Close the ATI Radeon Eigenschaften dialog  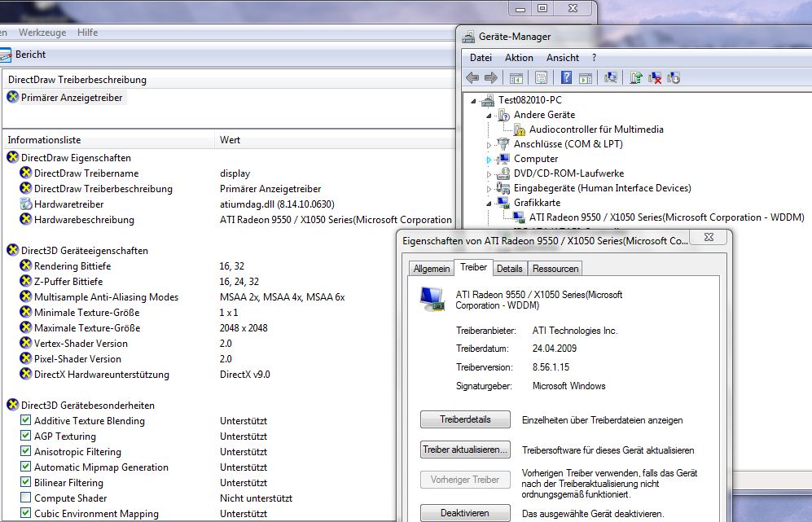click(x=709, y=237)
